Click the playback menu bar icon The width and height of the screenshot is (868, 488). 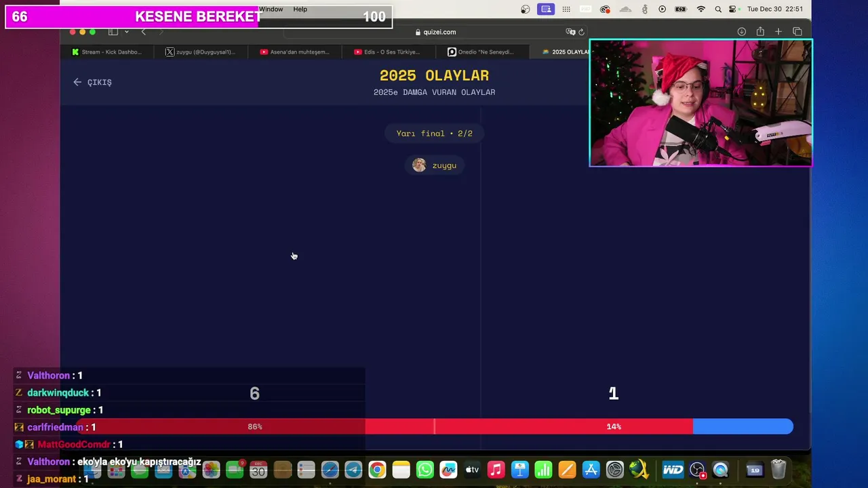(663, 9)
